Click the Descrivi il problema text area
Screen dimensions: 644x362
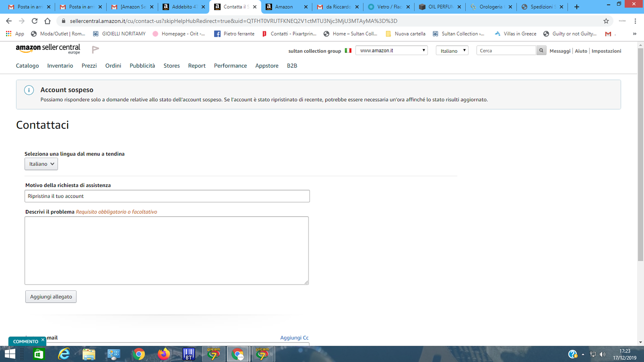click(x=167, y=251)
